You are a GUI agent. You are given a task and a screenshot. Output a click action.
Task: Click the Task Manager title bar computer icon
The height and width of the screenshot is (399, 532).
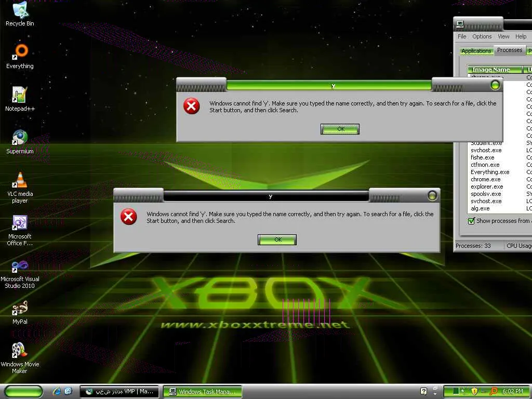[x=460, y=24]
